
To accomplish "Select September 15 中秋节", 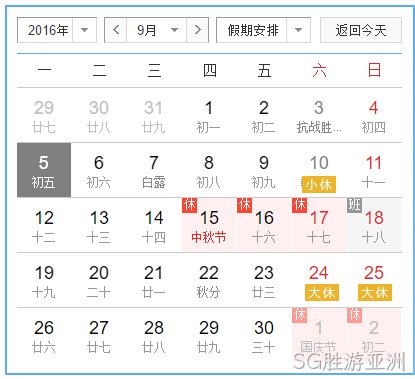I will 209,225.
